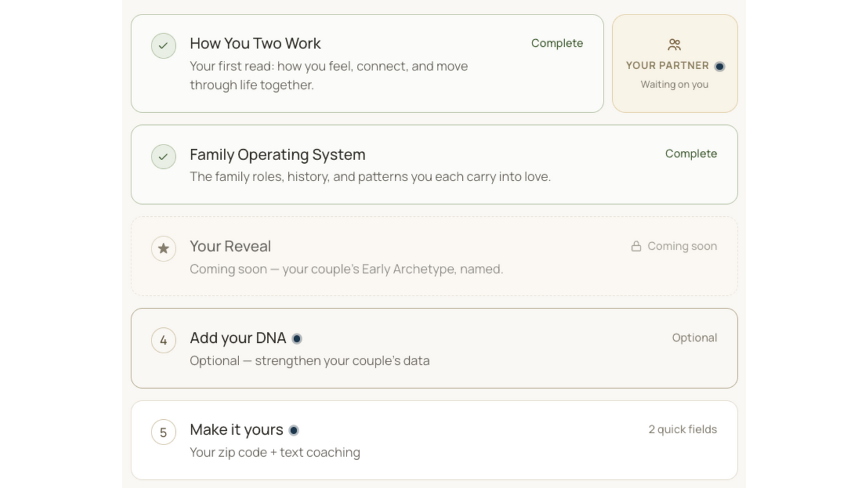Image resolution: width=868 pixels, height=488 pixels.
Task: Click the Complete label on How You Two Work
Action: (557, 43)
